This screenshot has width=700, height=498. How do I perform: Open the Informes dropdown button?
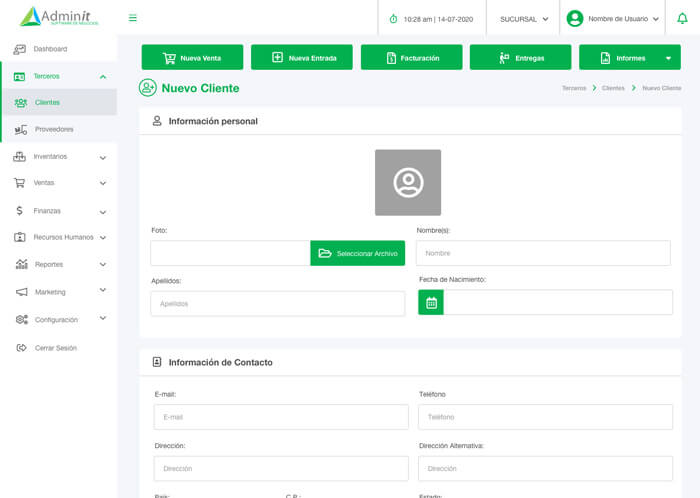coord(630,58)
